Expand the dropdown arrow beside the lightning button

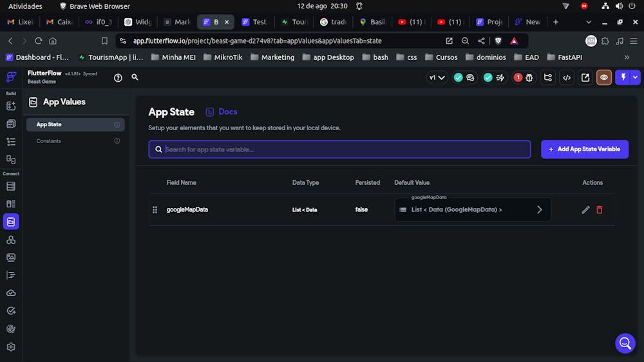[636, 77]
